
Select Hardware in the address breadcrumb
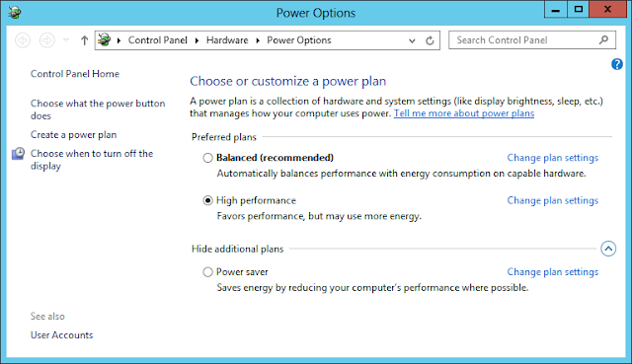(x=227, y=40)
